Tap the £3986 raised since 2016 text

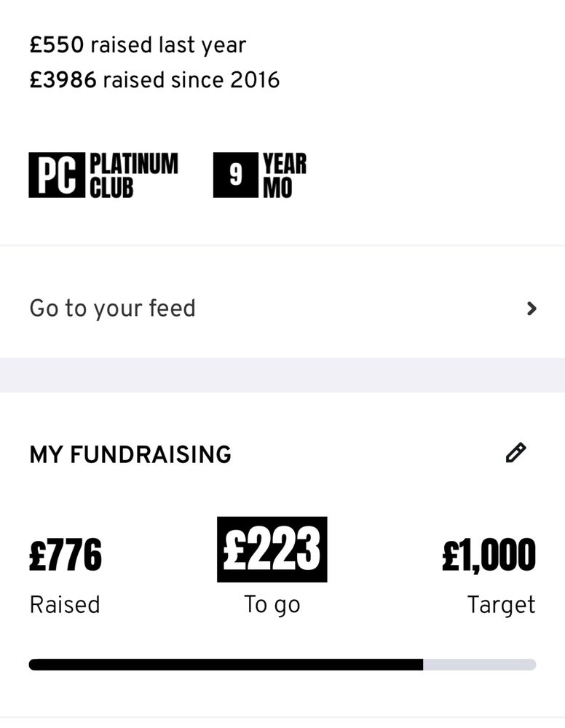coord(154,80)
